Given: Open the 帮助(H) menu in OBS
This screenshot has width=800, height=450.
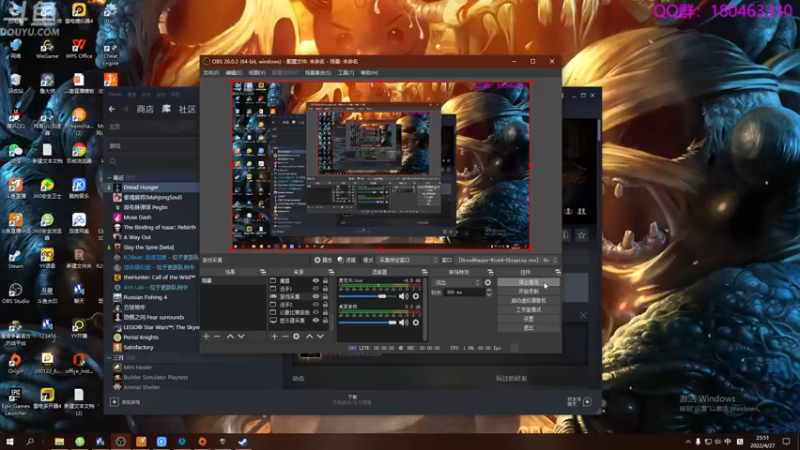Looking at the screenshot, I should 369,73.
